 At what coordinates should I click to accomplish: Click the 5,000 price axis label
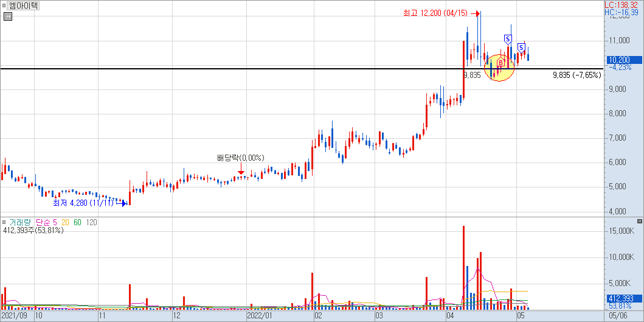coord(618,186)
